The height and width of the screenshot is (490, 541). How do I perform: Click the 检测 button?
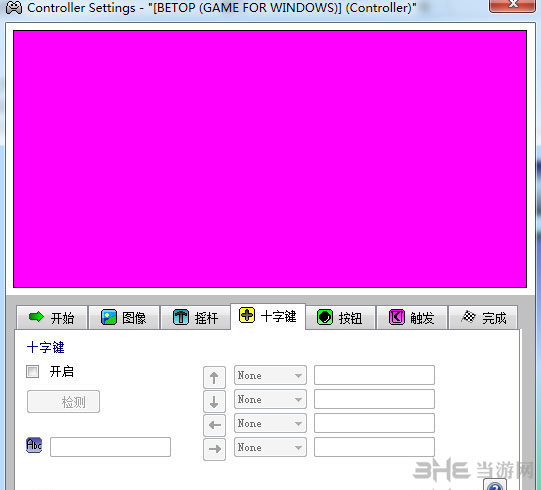pyautogui.click(x=63, y=402)
